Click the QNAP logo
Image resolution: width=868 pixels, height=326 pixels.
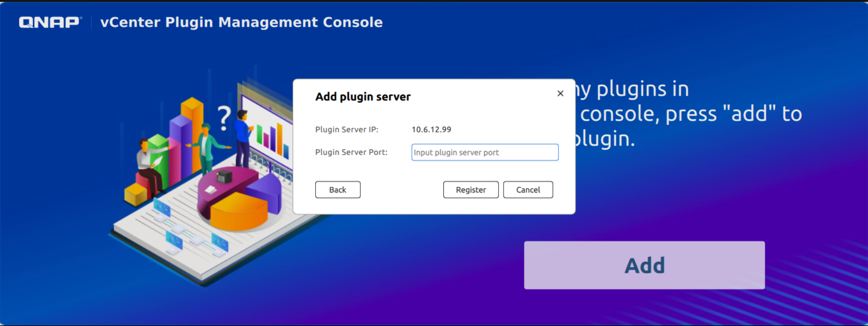50,22
